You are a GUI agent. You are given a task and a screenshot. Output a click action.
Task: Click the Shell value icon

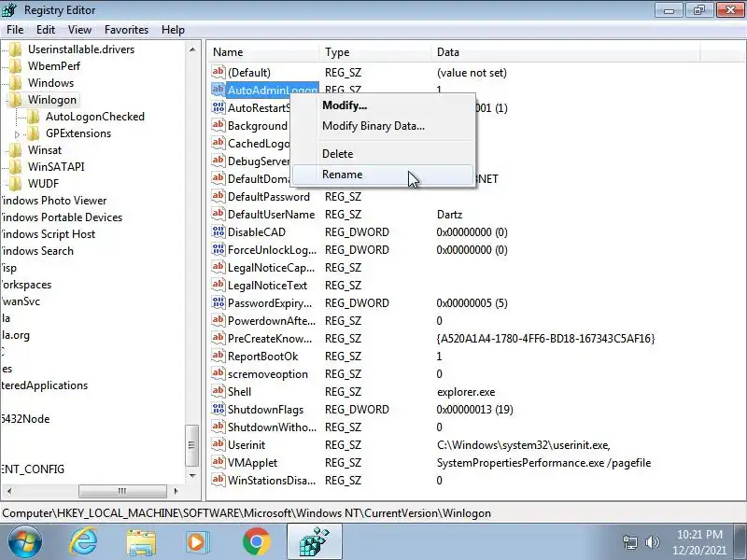coord(218,391)
